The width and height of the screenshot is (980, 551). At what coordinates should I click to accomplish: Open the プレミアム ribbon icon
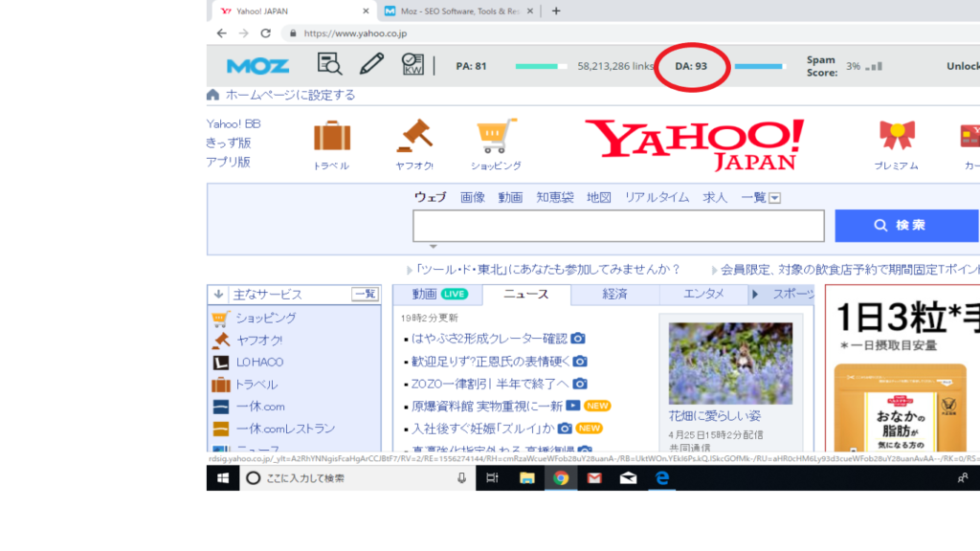897,136
